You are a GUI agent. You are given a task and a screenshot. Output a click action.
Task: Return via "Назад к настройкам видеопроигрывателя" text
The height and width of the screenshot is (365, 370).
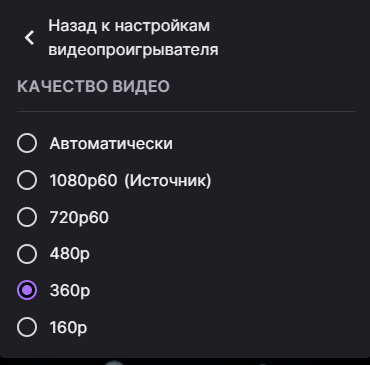point(133,38)
